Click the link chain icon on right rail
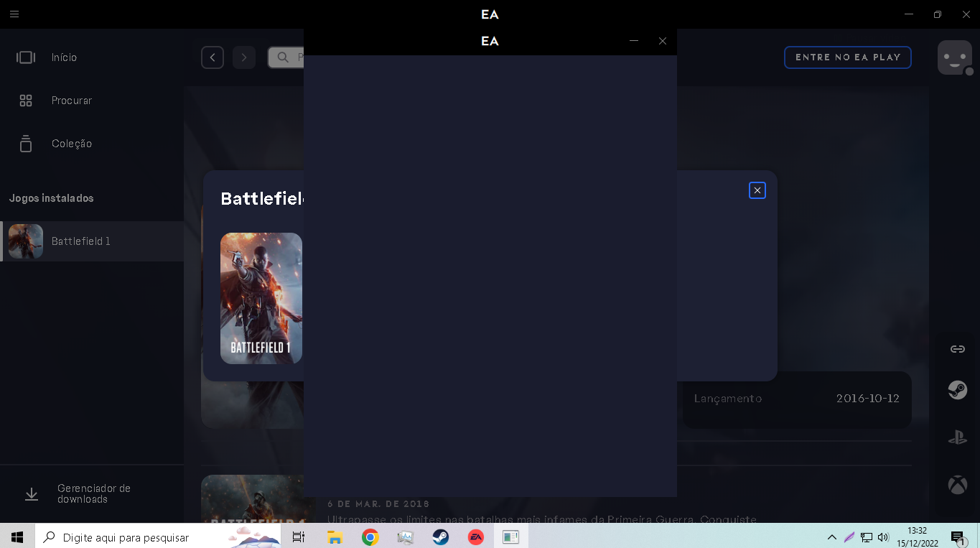The image size is (980, 548). click(958, 349)
